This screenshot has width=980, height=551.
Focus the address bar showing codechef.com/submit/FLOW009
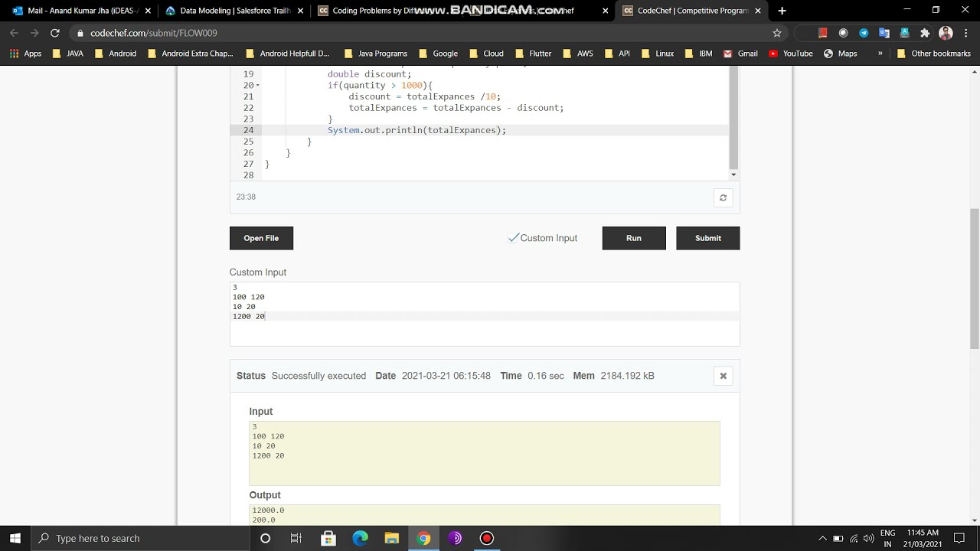(x=421, y=33)
